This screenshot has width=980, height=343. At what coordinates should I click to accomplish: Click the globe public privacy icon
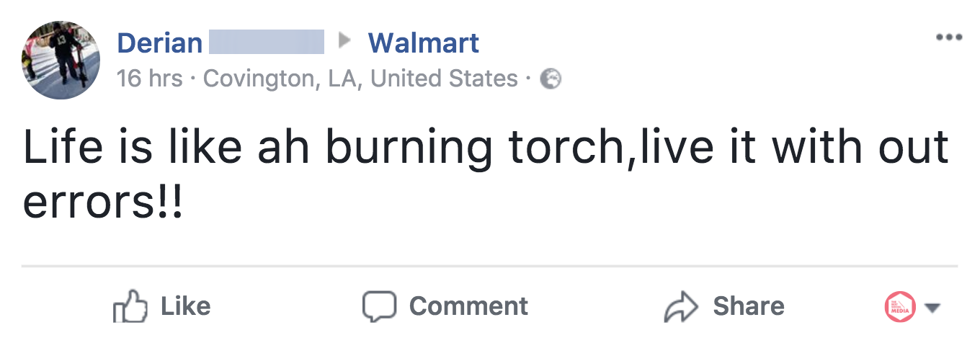[x=551, y=78]
